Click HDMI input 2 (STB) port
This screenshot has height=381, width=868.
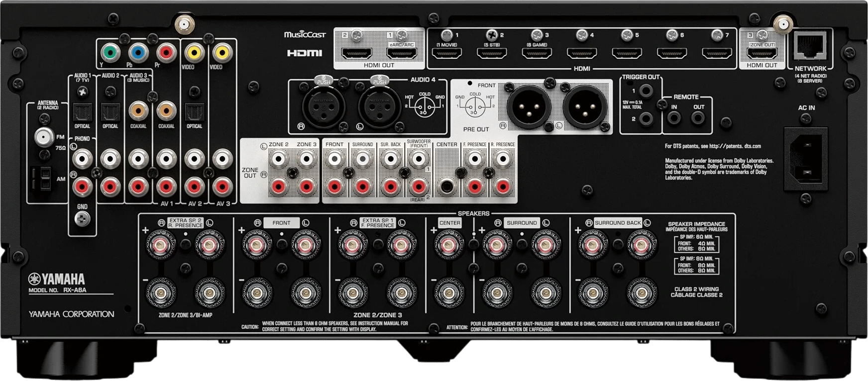(x=492, y=53)
